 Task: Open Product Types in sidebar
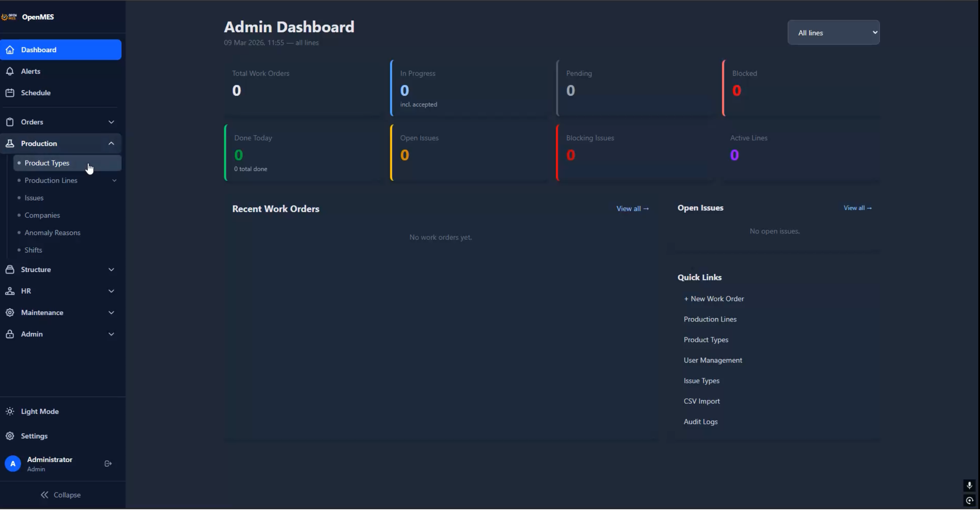coord(47,163)
